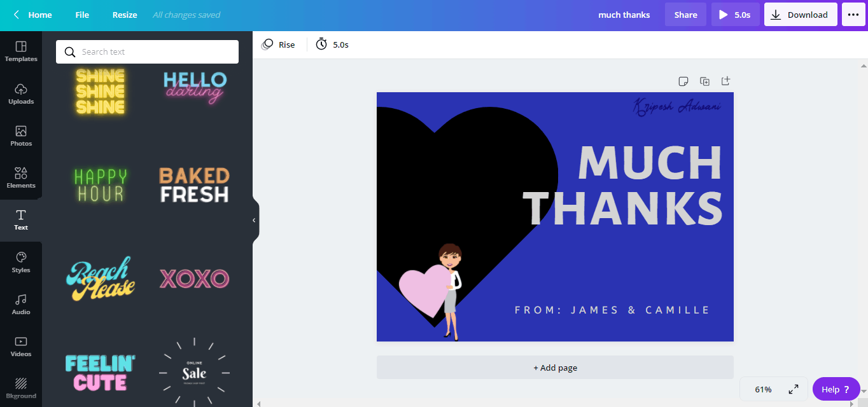Add notes with the page notes icon

683,81
